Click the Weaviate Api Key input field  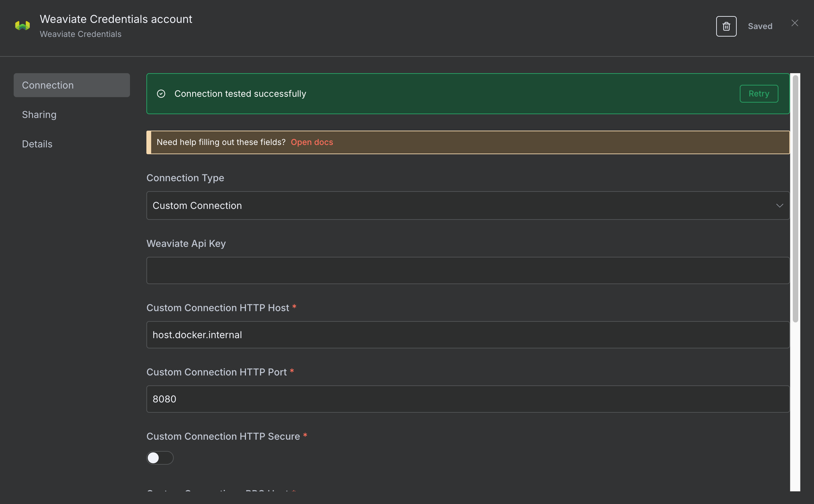(467, 270)
